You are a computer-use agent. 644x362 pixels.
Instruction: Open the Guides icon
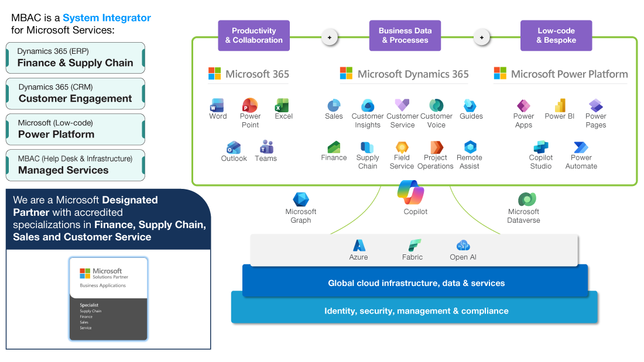470,105
